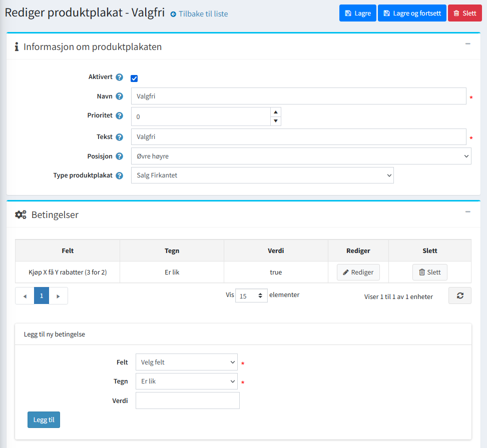Click the help icon next to Aktivert
The height and width of the screenshot is (448, 487).
(x=119, y=77)
